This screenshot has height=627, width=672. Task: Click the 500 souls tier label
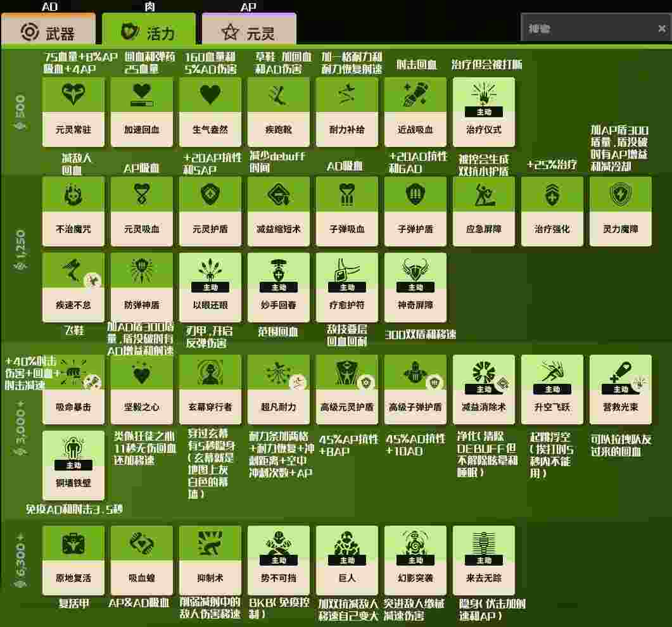point(20,112)
